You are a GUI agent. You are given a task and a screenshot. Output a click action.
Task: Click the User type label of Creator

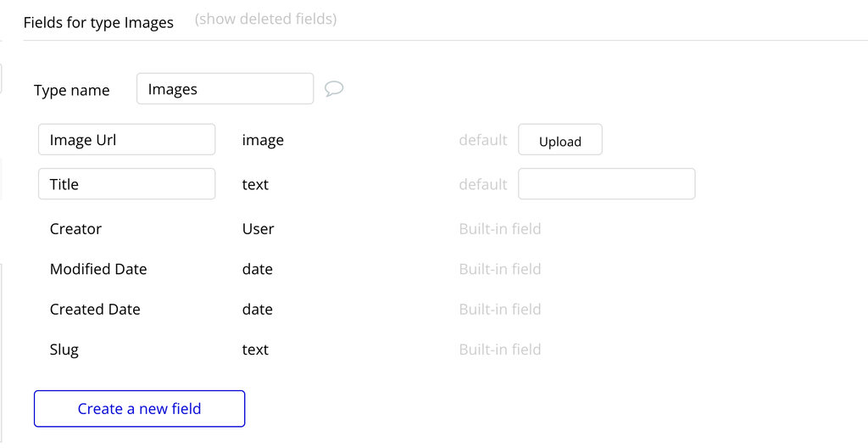258,229
